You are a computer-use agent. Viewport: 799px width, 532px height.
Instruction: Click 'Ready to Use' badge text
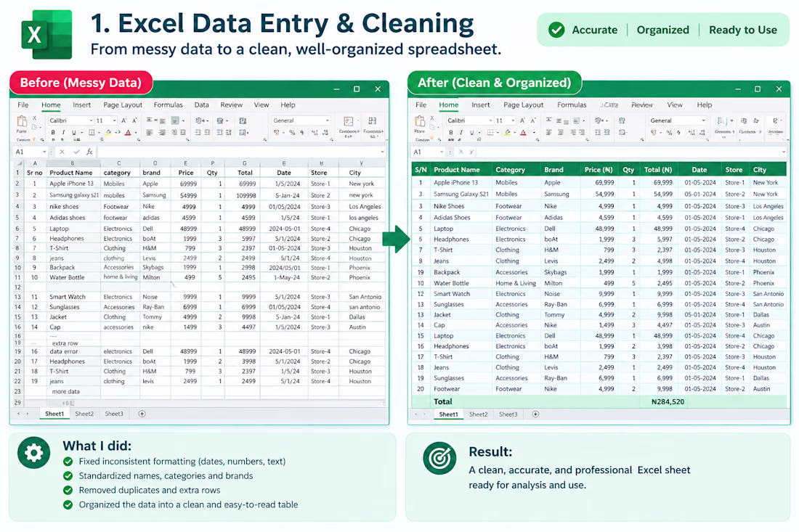pos(743,30)
